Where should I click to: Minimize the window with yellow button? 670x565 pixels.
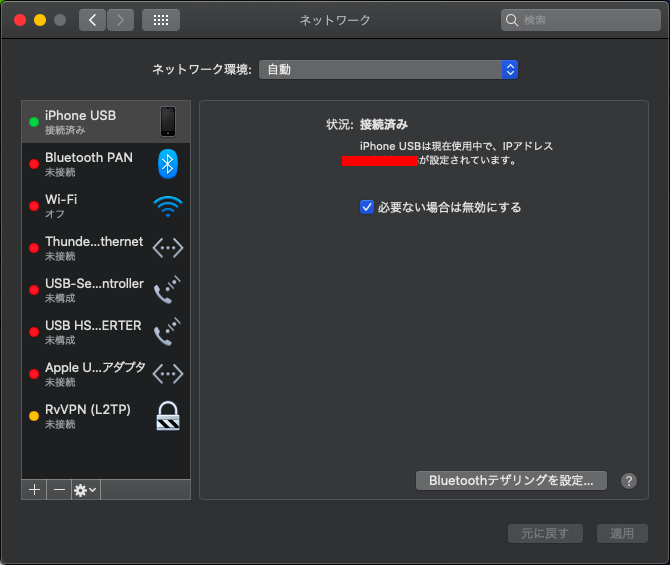pyautogui.click(x=40, y=20)
